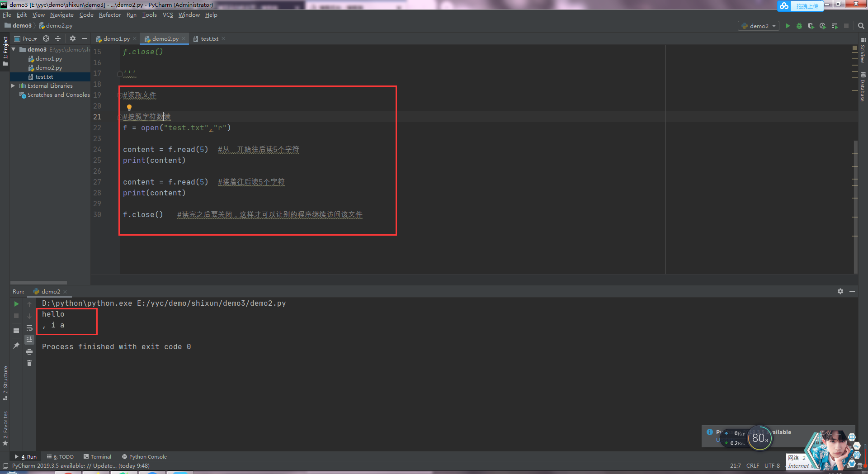The height and width of the screenshot is (474, 868).
Task: Open the Python Console tool window
Action: pos(144,457)
